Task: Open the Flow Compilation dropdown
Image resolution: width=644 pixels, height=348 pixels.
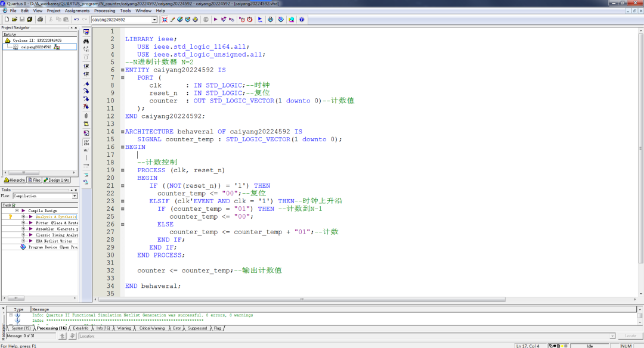Action: (75, 196)
